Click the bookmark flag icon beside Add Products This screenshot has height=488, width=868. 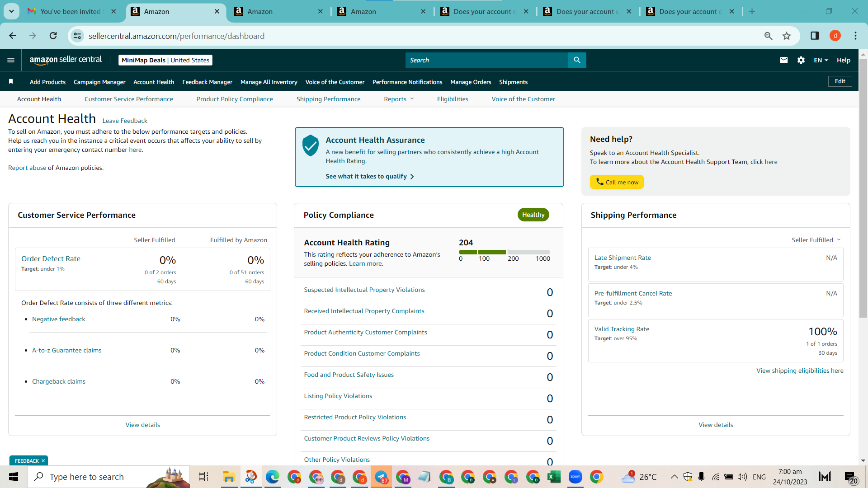(x=11, y=81)
